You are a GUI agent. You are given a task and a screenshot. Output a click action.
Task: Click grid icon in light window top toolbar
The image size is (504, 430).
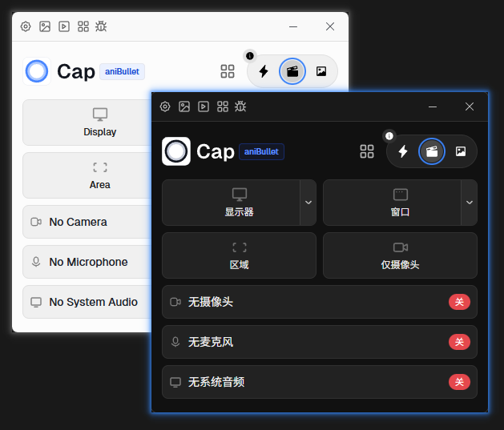pyautogui.click(x=83, y=26)
